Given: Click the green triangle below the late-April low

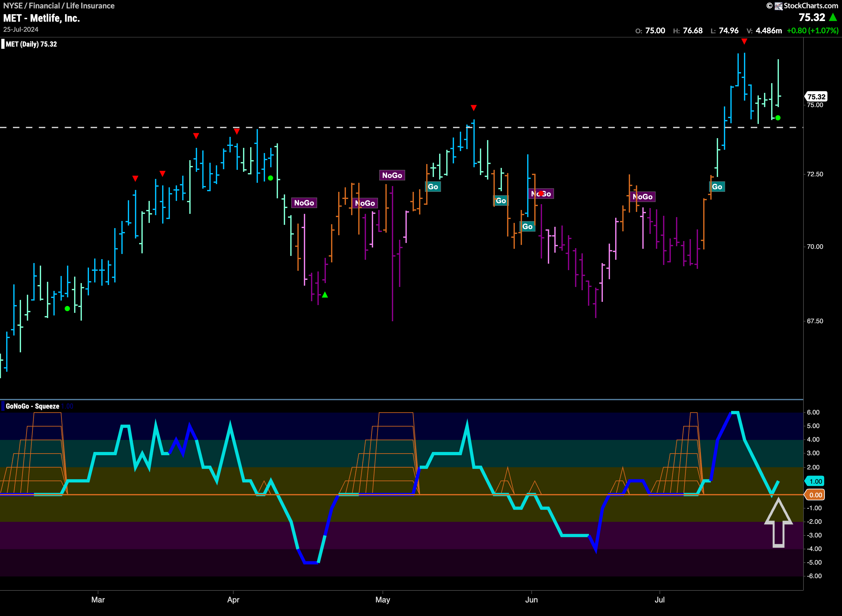Looking at the screenshot, I should coord(325,295).
